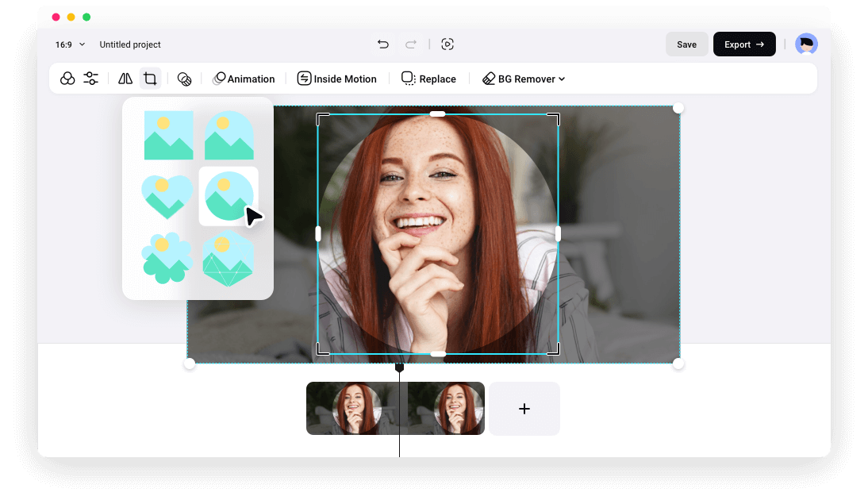Choose the arch crop shape
The width and height of the screenshot is (868, 504).
[229, 136]
